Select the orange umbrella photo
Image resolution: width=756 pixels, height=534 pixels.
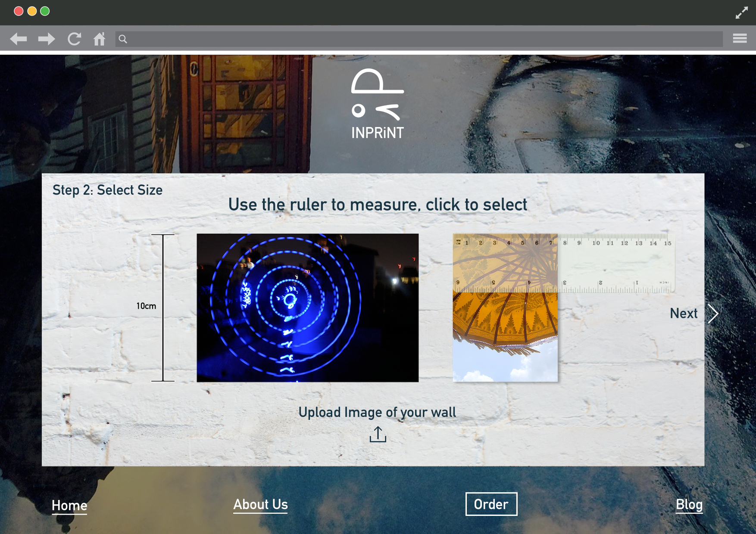tap(505, 336)
